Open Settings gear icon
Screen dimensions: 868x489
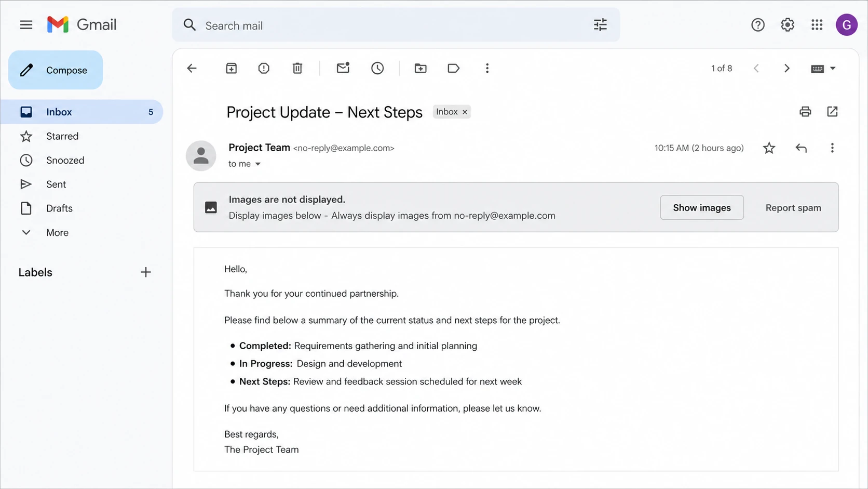coord(787,24)
